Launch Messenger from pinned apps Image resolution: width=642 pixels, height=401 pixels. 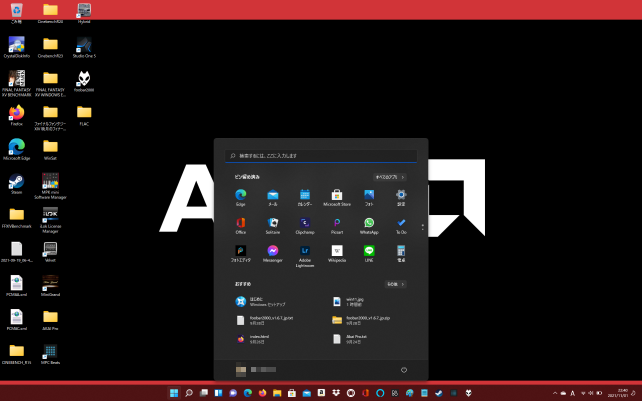[x=273, y=254]
